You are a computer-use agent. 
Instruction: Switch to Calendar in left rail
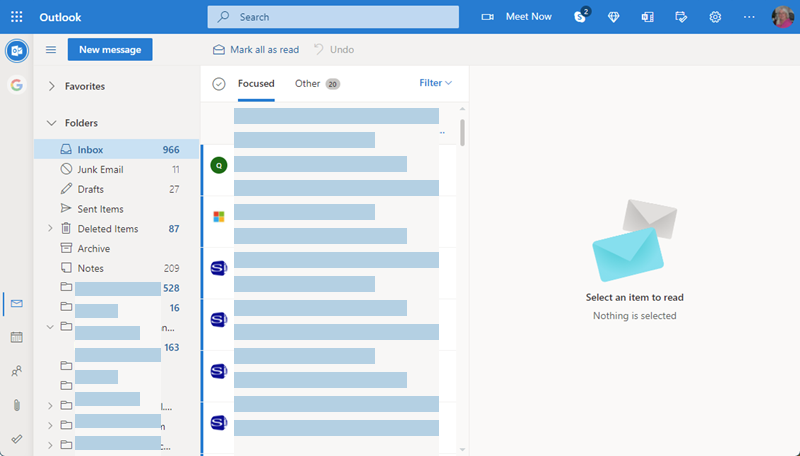(17, 337)
